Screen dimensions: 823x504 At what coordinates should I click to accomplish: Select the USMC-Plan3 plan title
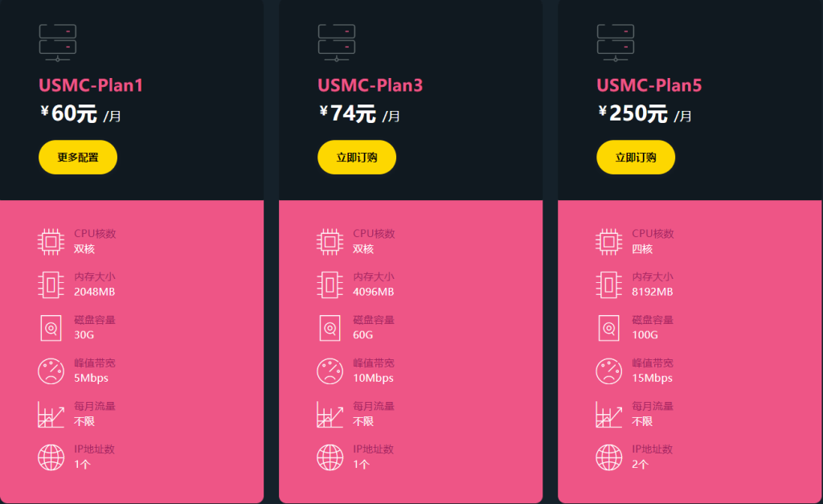pos(370,85)
